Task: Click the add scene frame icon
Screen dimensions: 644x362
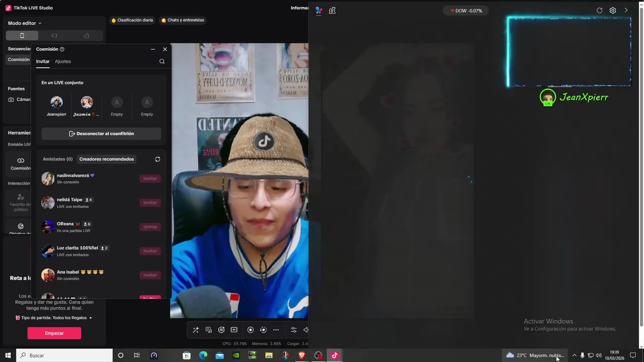Action: point(234,330)
